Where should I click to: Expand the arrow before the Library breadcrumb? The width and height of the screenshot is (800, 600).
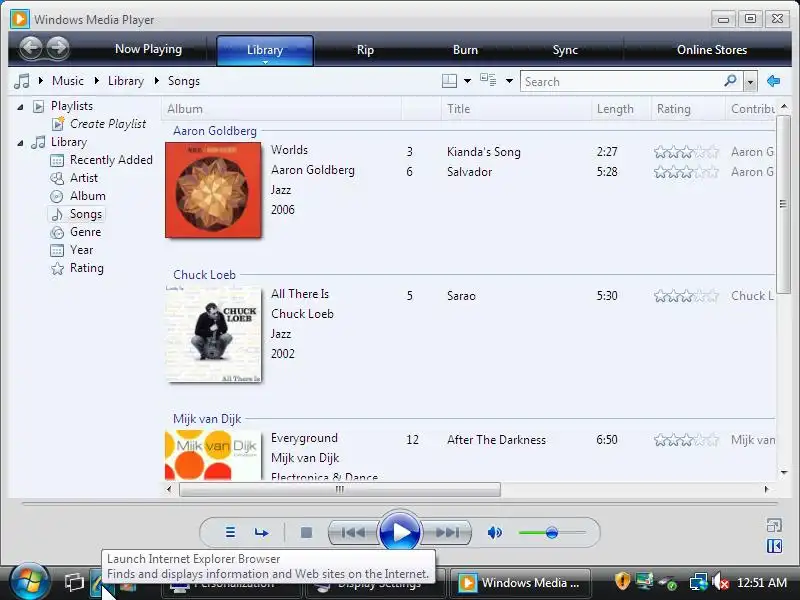[x=96, y=81]
